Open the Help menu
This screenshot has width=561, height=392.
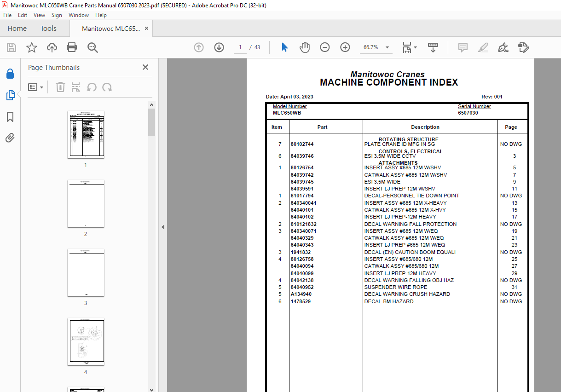(101, 15)
